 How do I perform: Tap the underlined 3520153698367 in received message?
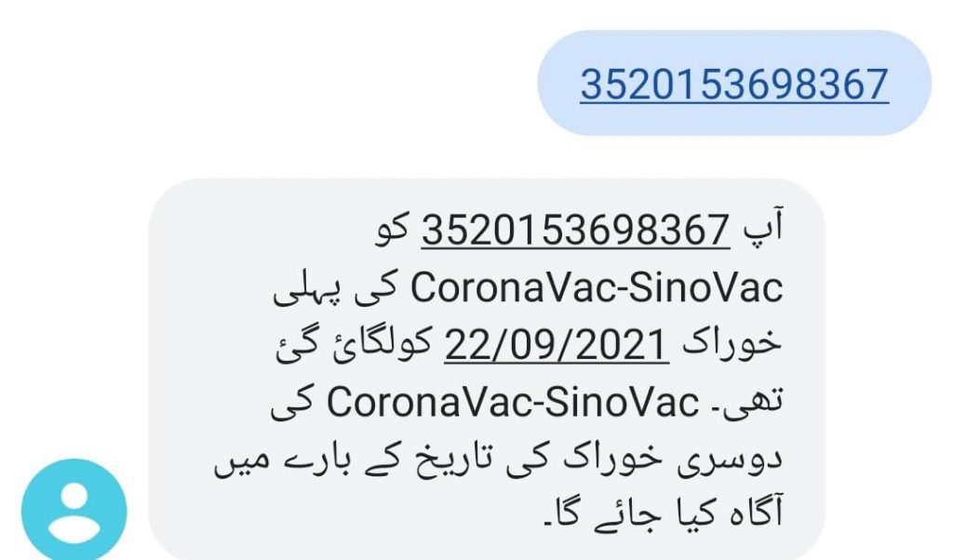click(x=575, y=230)
